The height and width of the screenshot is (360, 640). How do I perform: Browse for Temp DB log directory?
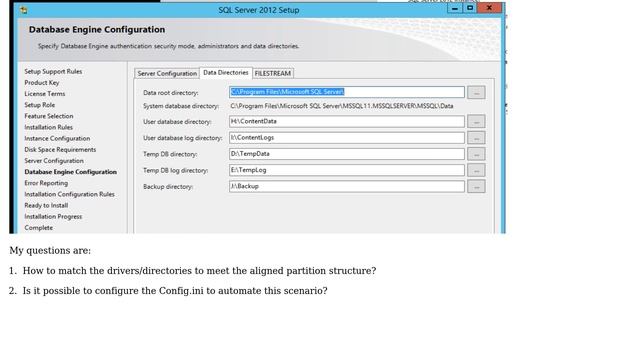coord(476,170)
